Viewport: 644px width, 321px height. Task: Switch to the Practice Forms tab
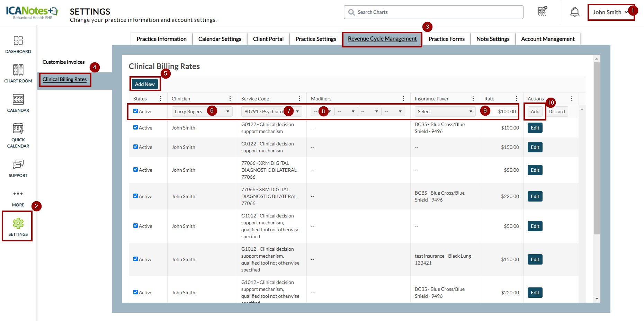pyautogui.click(x=446, y=39)
